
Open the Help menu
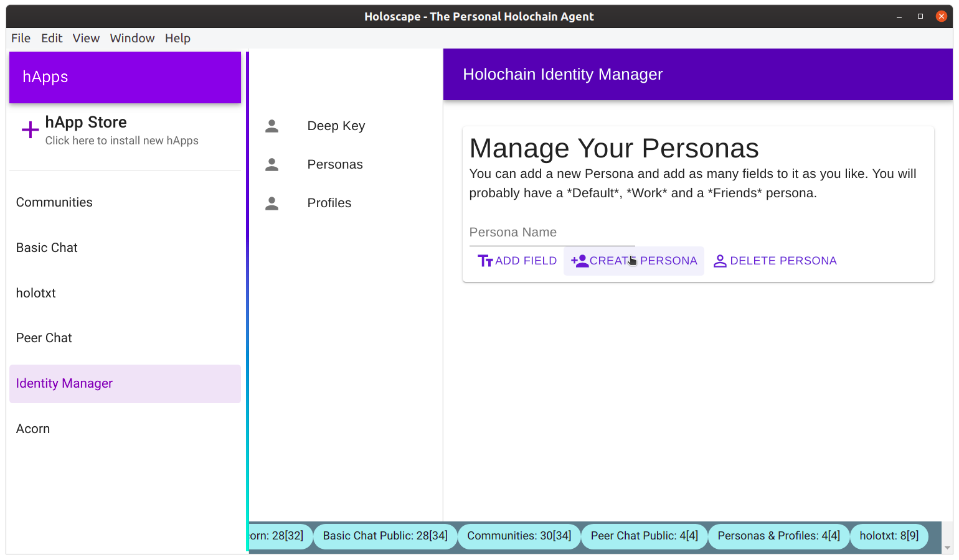pos(177,38)
